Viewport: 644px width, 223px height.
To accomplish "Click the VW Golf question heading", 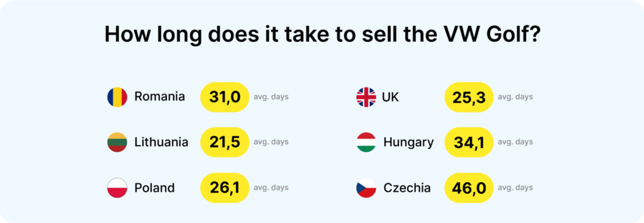I will [322, 34].
